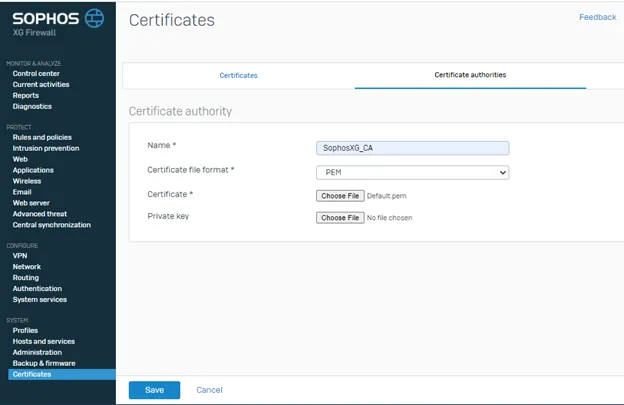The height and width of the screenshot is (405, 624).
Task: Click the Save button
Action: (154, 390)
